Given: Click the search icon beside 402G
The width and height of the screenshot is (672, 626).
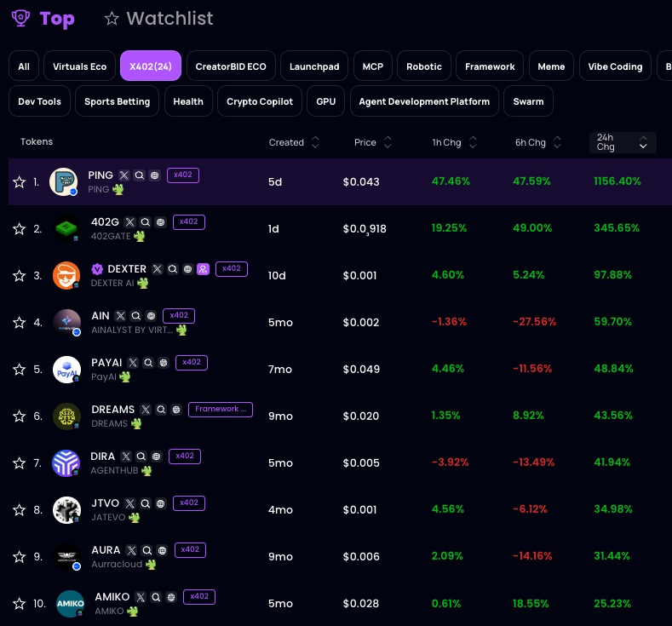Looking at the screenshot, I should coord(145,222).
